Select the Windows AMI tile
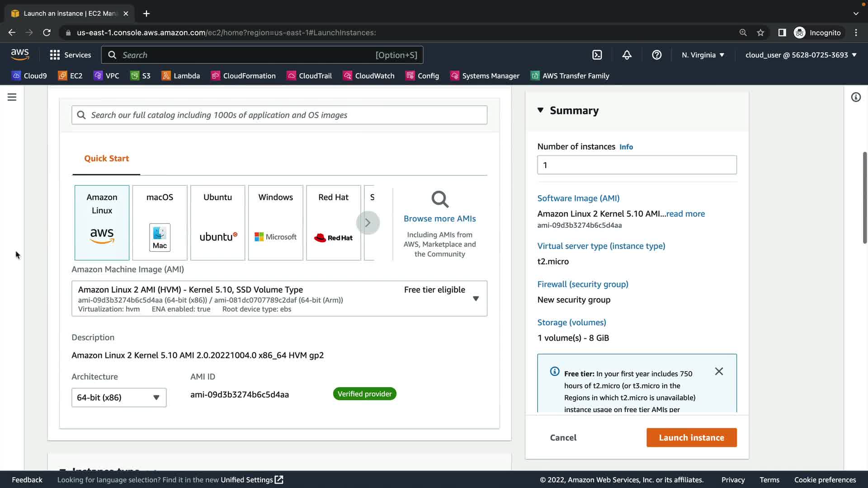This screenshot has height=488, width=868. pos(275,222)
